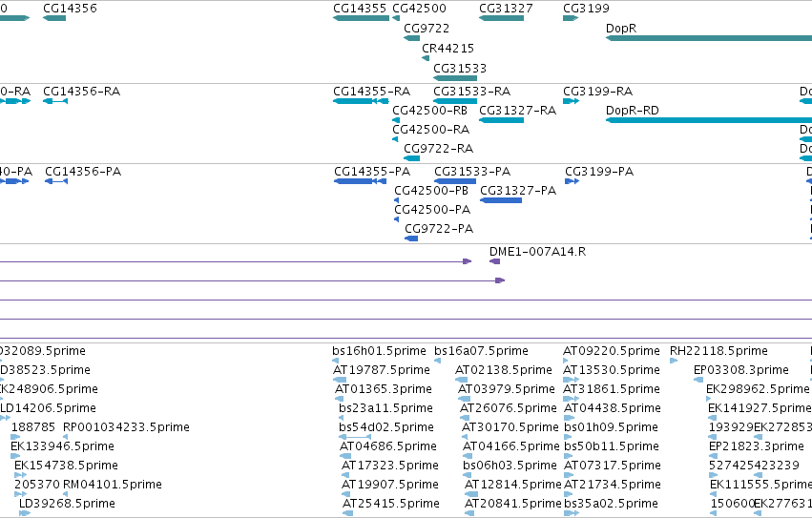Select EST label bs06h03.5prime
This screenshot has width=812, height=518.
[x=510, y=466]
